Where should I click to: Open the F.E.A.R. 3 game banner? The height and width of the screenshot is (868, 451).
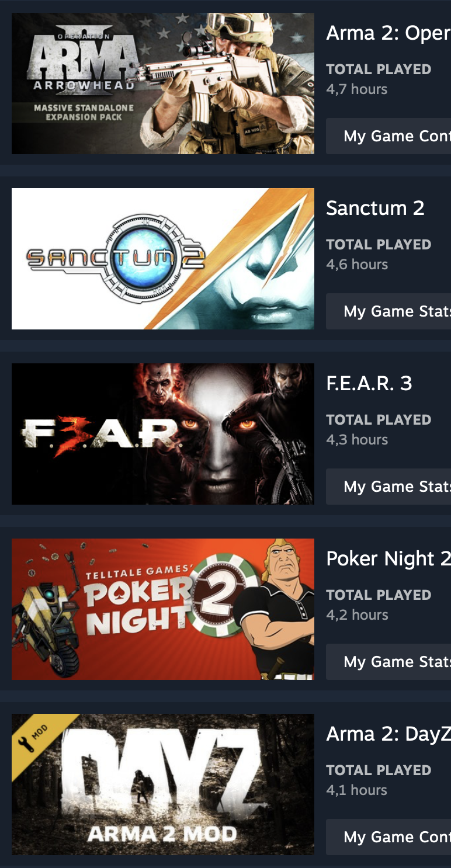pos(163,434)
